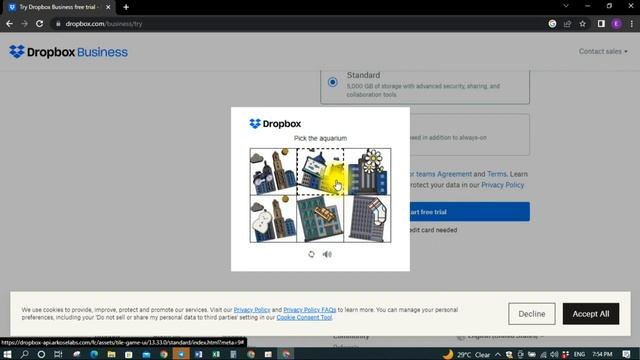Toggle the browser side panel
This screenshot has height=360, width=640.
pyautogui.click(x=601, y=24)
